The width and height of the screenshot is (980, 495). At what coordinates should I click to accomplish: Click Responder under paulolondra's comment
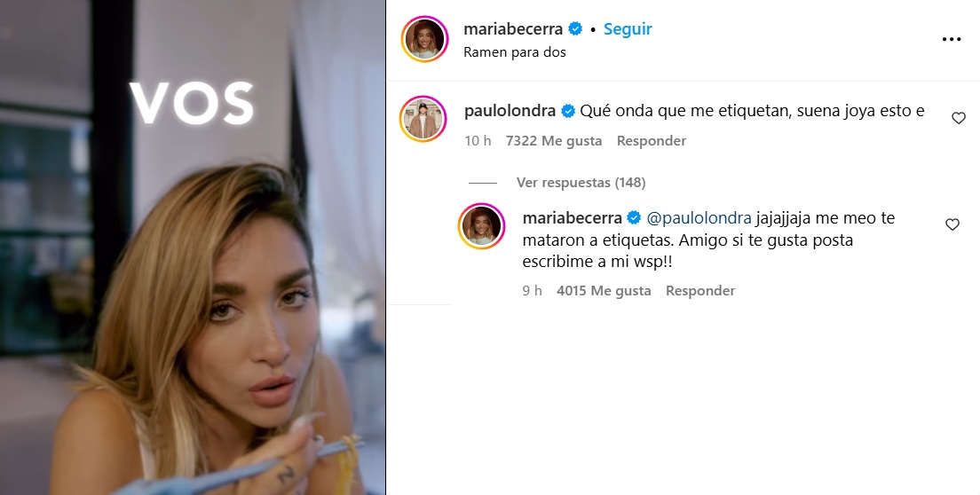pos(652,141)
